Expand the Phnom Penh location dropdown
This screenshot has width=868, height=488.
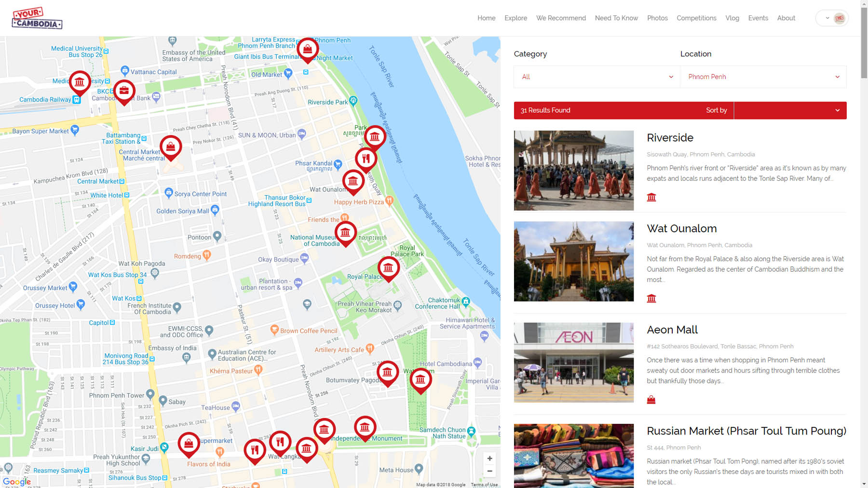[763, 77]
